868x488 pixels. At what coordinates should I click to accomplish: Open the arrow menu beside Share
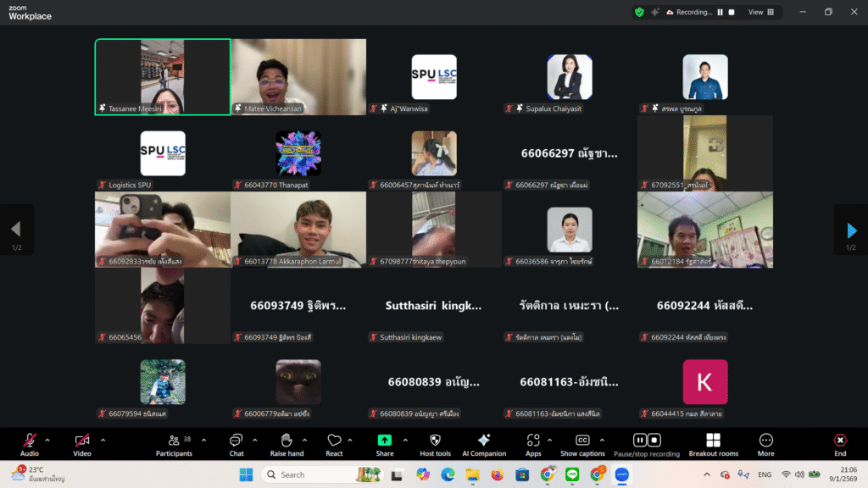coord(405,440)
